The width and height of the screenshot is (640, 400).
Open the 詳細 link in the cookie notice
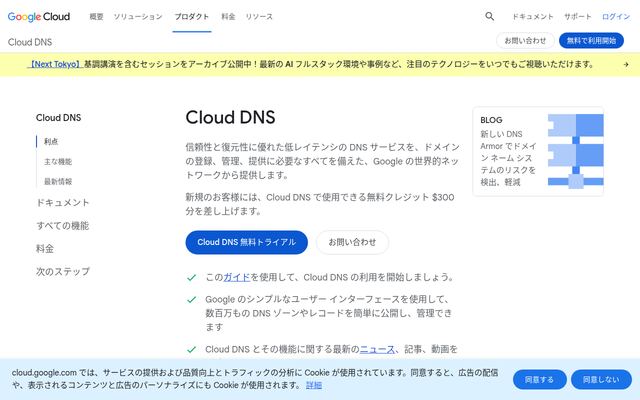(314, 385)
